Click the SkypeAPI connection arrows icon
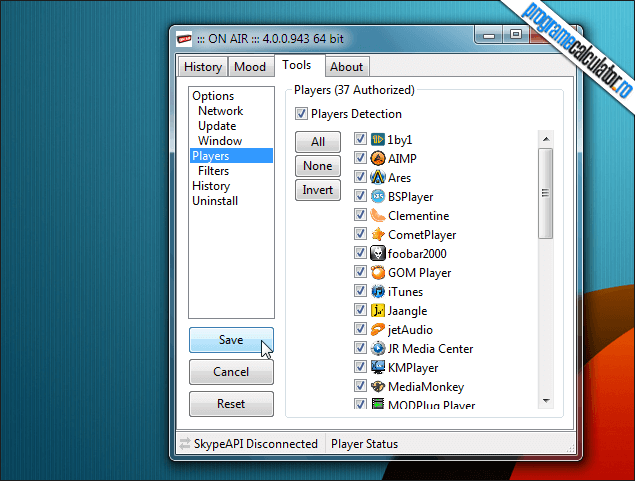 pyautogui.click(x=185, y=444)
